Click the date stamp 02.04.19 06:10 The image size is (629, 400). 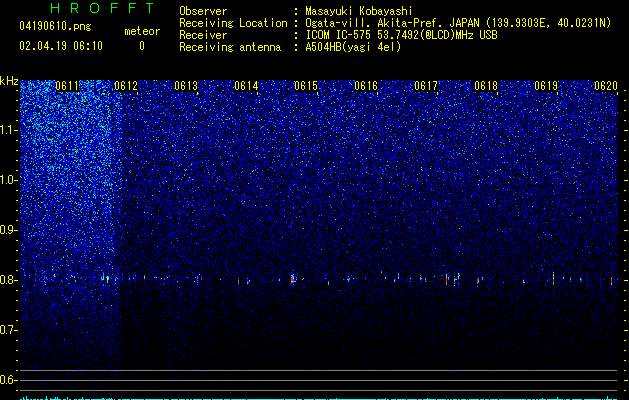click(61, 46)
